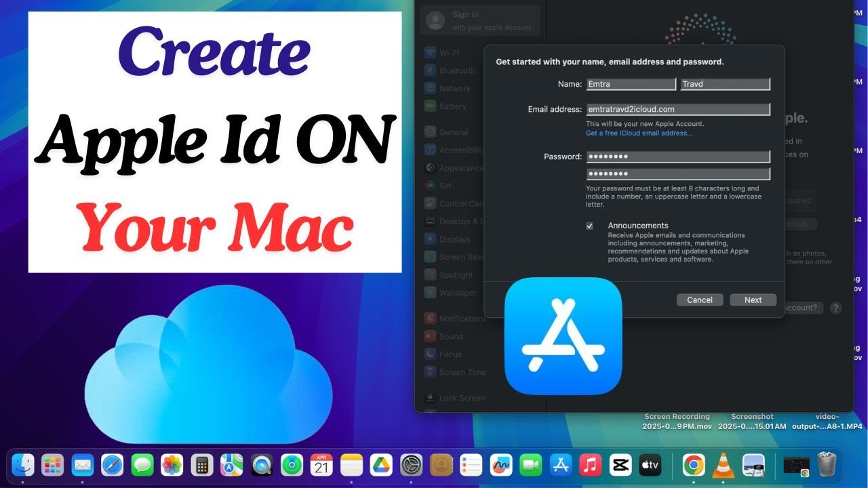Open FaceTime from the Dock

tap(530, 465)
